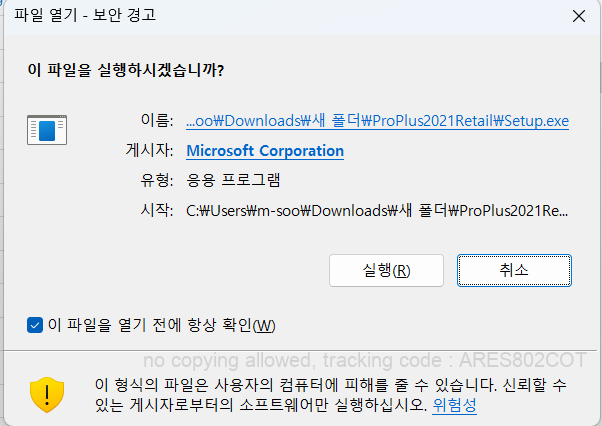Close the security warning dialog with X
Image resolution: width=602 pixels, height=426 pixels.
point(579,16)
